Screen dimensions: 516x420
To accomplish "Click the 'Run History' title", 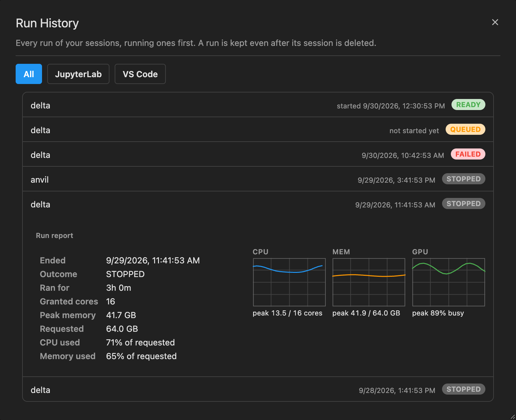I will [x=47, y=23].
